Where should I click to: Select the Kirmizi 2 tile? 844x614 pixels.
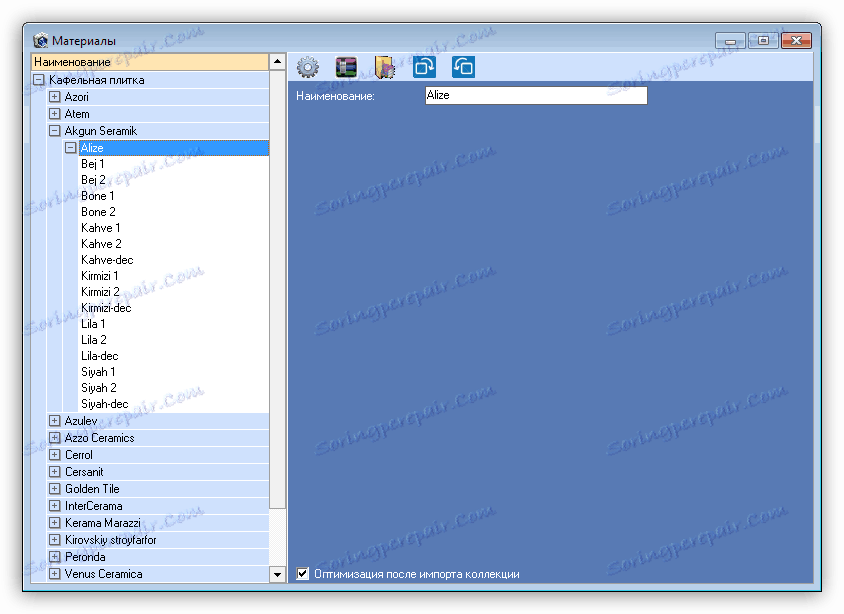pos(100,292)
